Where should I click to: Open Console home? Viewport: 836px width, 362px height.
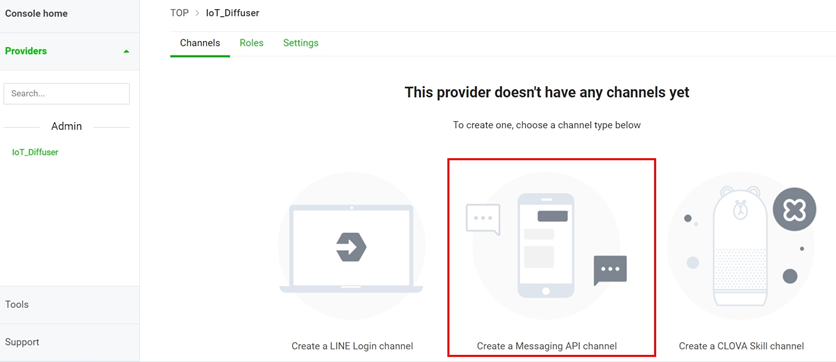(x=36, y=14)
